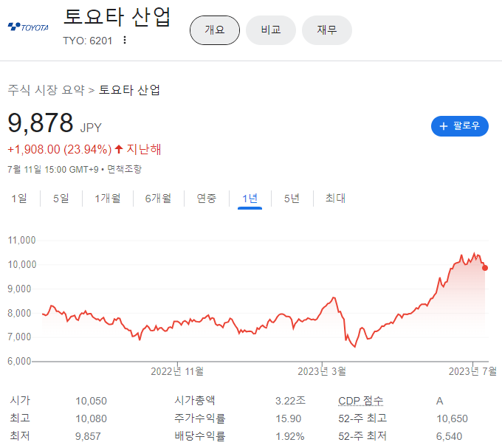This screenshot has height=448, width=502.
Task: Click the 2023년 7월 axis label
Action: click(x=472, y=371)
